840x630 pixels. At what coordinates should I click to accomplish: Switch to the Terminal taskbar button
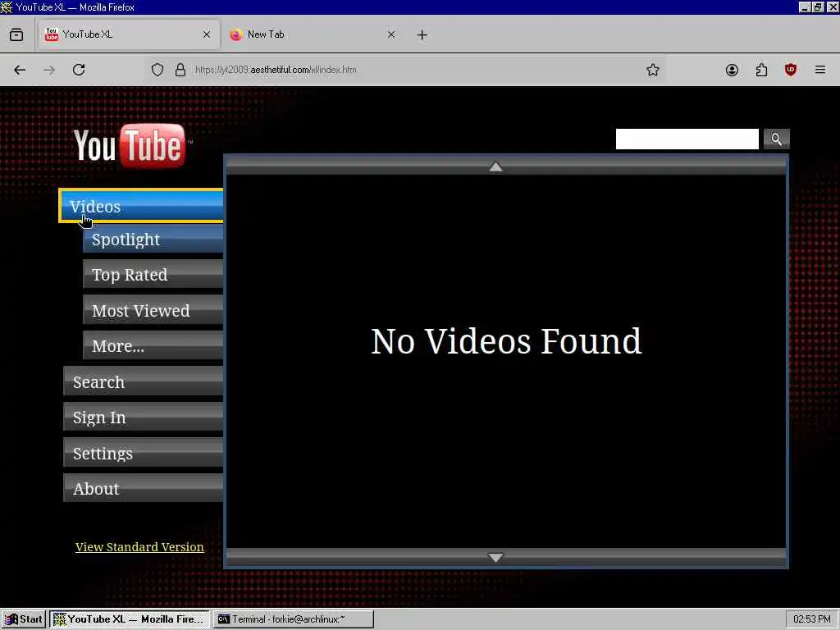click(294, 619)
